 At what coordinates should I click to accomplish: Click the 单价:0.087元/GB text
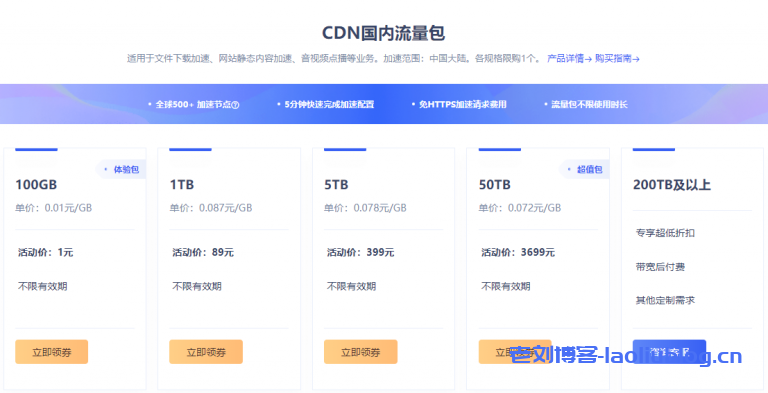(x=211, y=208)
